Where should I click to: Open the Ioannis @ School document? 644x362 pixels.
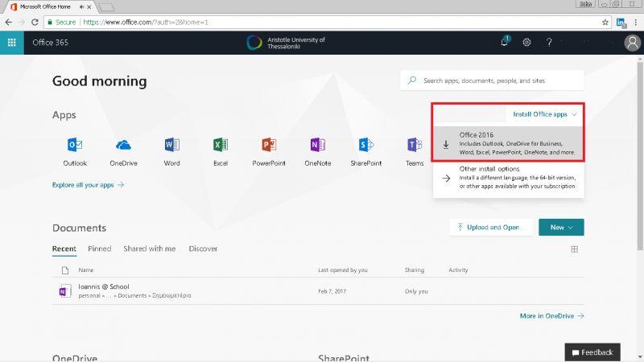click(x=104, y=286)
